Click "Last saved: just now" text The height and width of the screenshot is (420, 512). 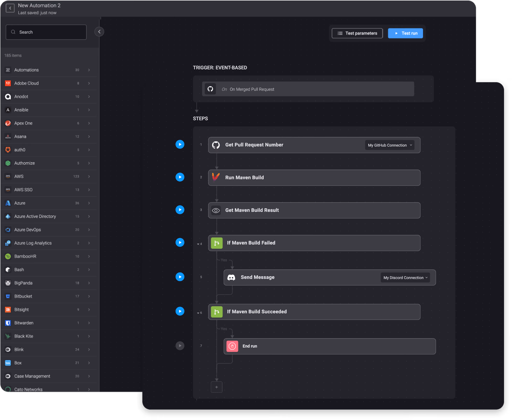click(x=37, y=13)
